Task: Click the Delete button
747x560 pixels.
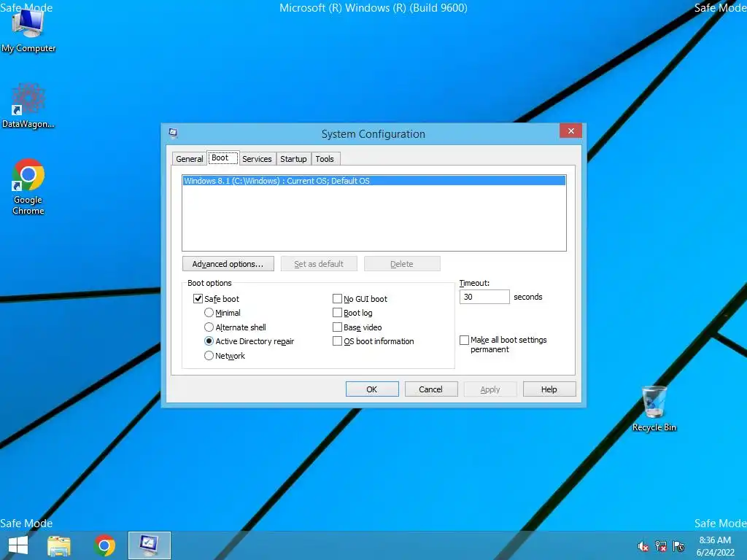Action: 402,264
